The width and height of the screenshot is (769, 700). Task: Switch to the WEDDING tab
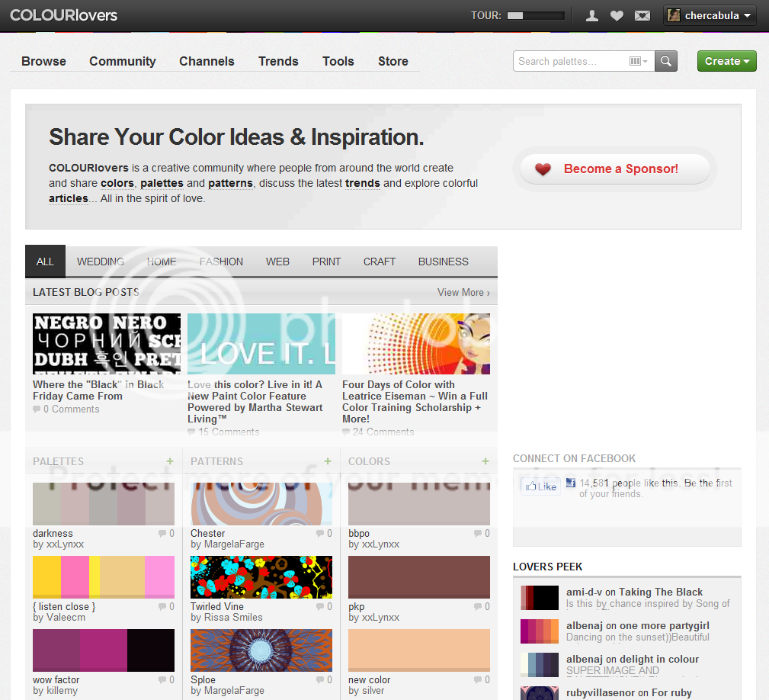(x=101, y=262)
